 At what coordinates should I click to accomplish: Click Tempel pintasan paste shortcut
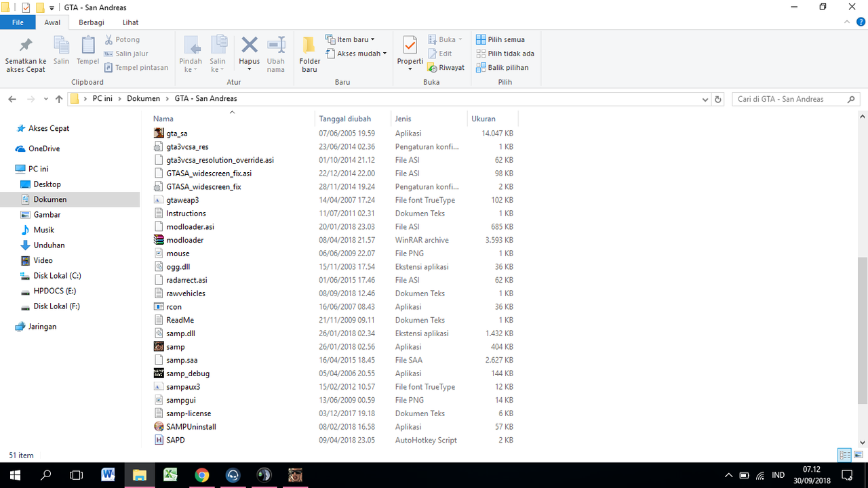pyautogui.click(x=136, y=68)
